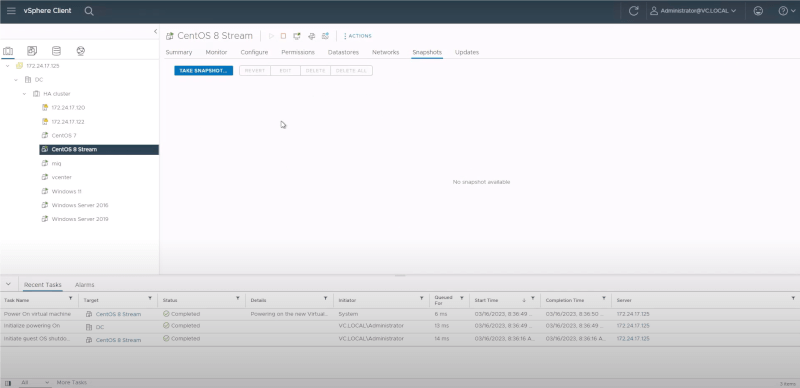Launch the VM console icon
Image resolution: width=800 pixels, height=388 pixels.
(x=297, y=36)
